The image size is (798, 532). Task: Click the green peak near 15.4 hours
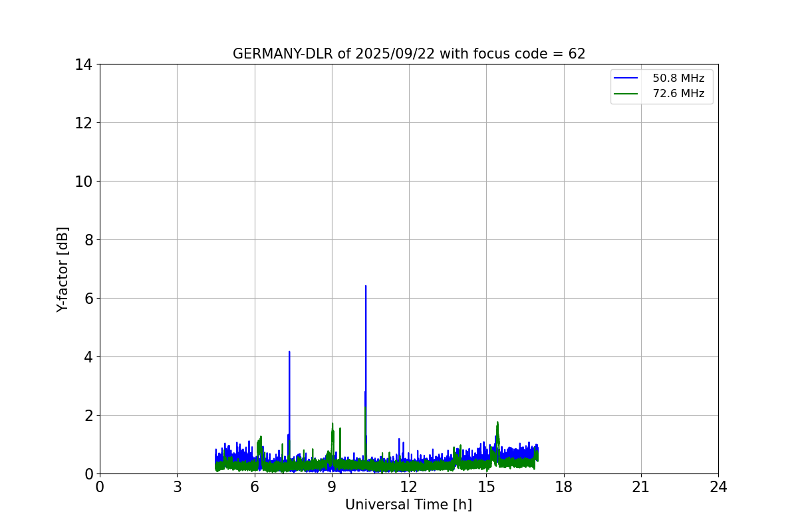tap(497, 422)
